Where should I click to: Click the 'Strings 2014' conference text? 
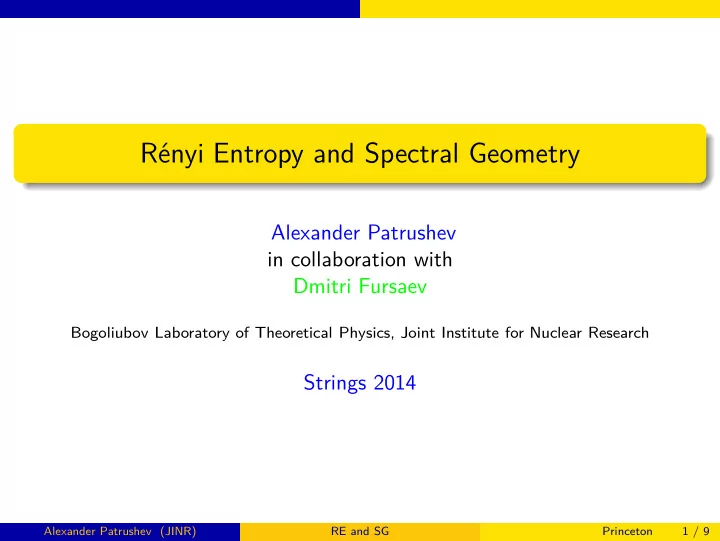[x=360, y=383]
